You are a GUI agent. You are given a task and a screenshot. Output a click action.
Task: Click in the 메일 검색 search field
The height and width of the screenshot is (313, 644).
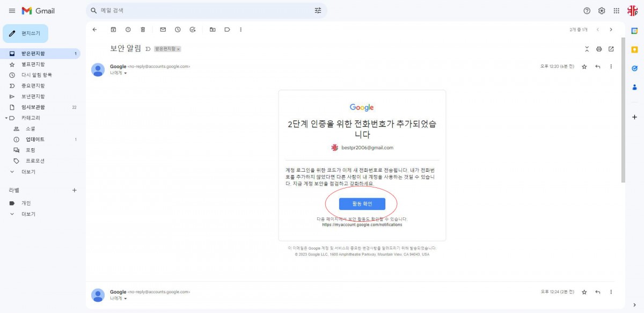[204, 11]
